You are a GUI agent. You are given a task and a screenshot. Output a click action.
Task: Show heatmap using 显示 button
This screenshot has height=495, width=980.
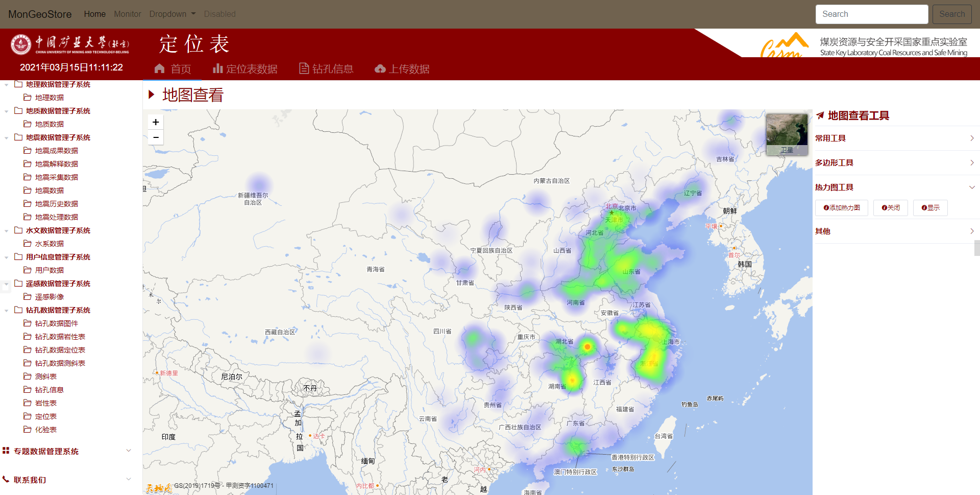(x=930, y=208)
